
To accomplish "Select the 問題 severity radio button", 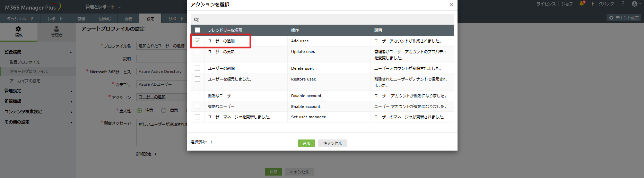I will (164, 111).
